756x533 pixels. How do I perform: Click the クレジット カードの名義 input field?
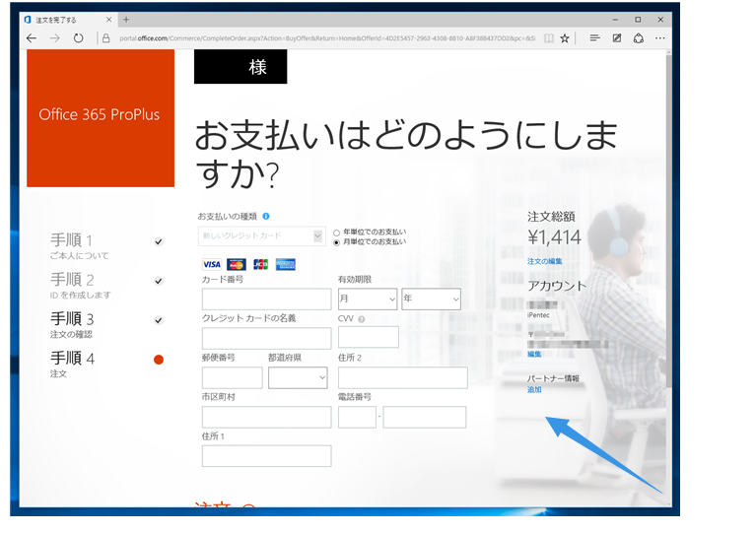click(x=267, y=338)
